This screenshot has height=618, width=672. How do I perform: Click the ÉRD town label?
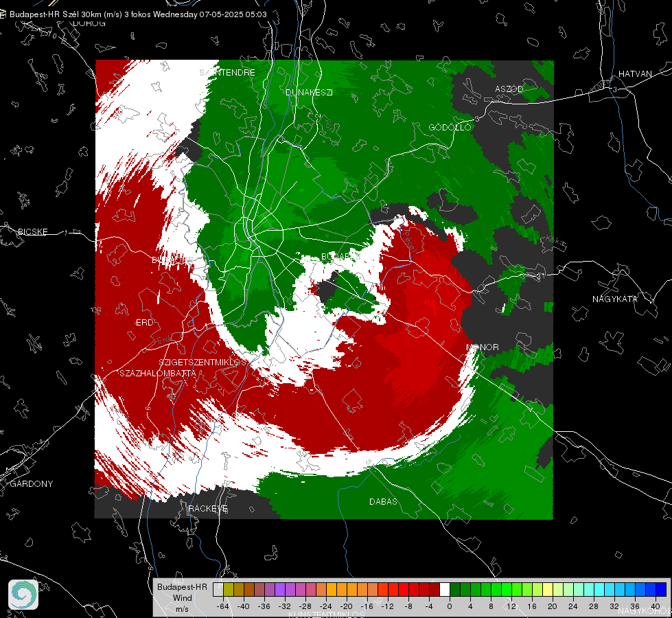[x=144, y=323]
